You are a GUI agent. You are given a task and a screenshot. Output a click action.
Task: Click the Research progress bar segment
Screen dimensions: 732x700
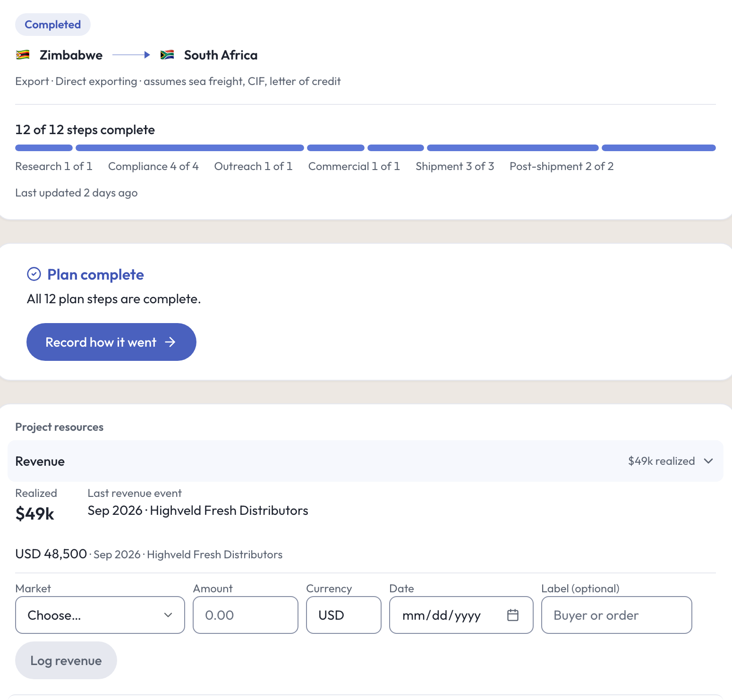44,148
